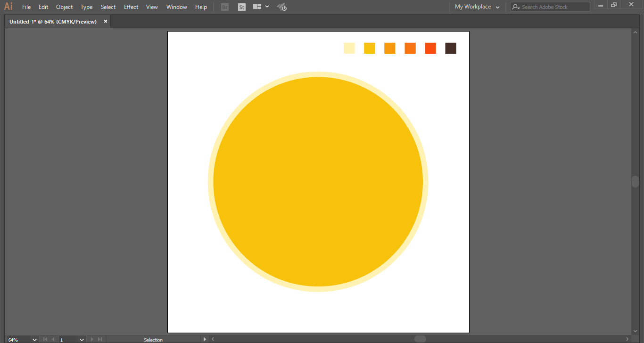
Task: Click the red-orange color square
Action: pos(430,48)
